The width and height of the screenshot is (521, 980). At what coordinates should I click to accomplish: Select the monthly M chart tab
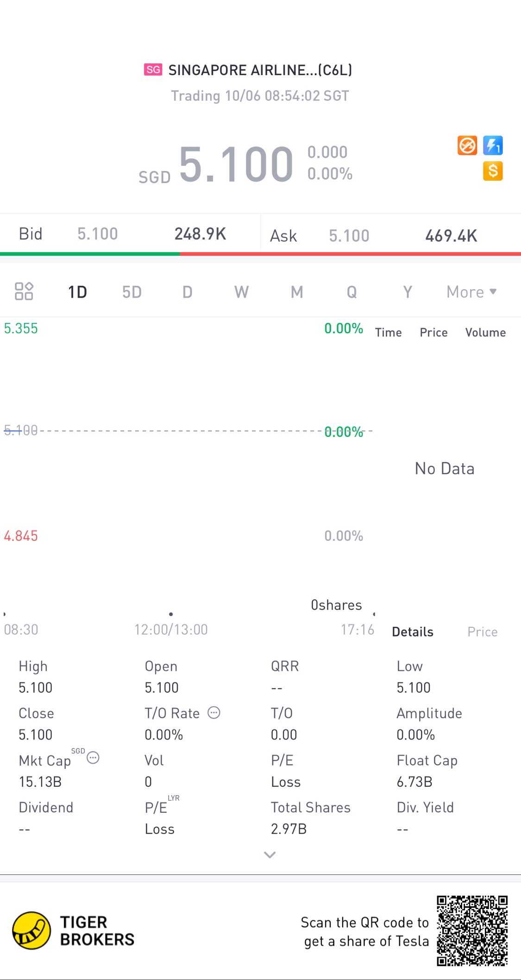(x=297, y=292)
